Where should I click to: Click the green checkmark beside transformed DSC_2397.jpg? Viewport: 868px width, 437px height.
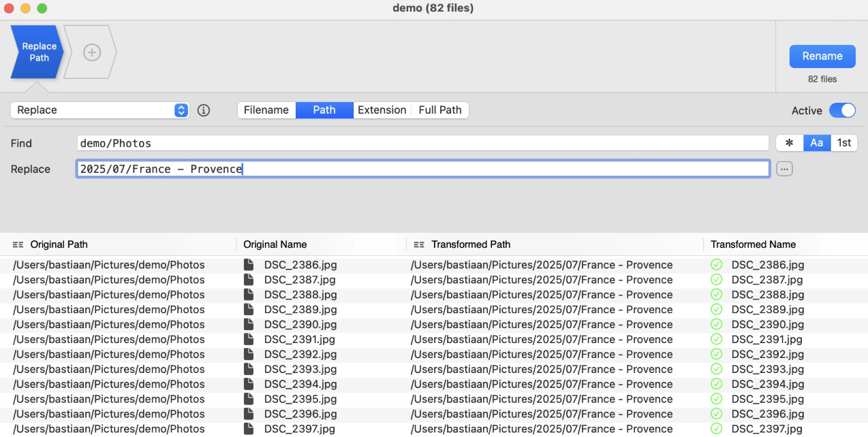(x=716, y=429)
